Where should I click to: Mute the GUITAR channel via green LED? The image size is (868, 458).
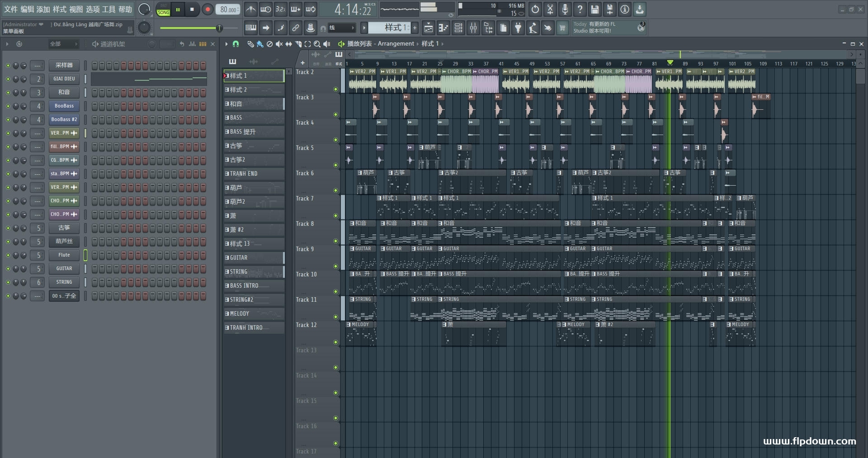[x=8, y=269]
